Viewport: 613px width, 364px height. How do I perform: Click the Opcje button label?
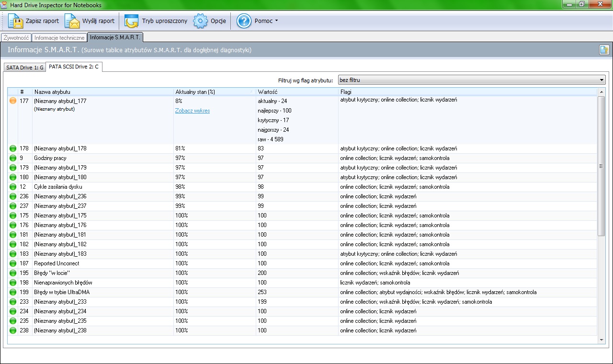218,21
